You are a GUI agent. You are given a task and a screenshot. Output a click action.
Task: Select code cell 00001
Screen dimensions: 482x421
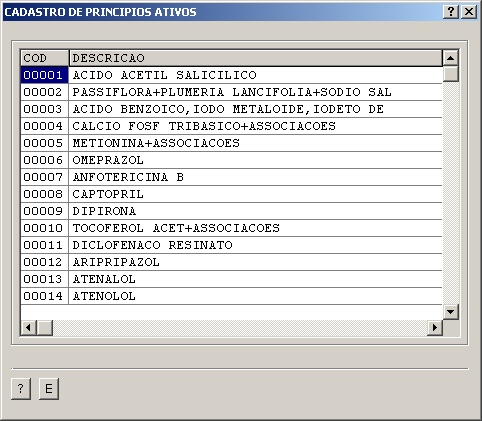45,75
